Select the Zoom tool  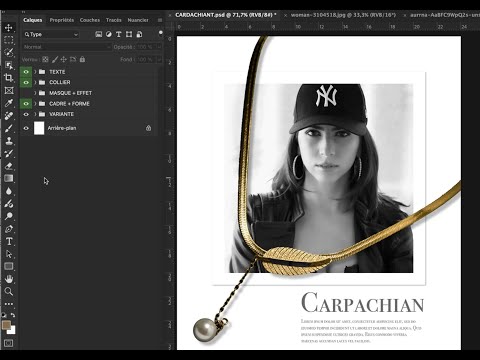pyautogui.click(x=9, y=291)
